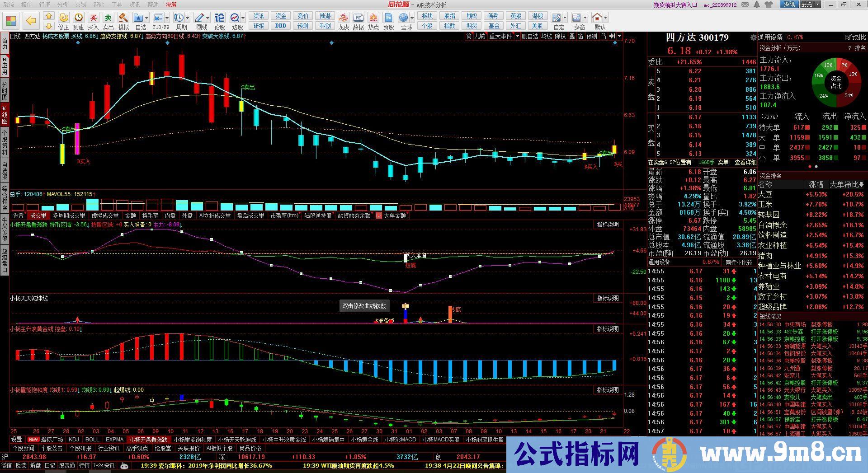
Task: Click the 新股 IPO icon
Action: tap(388, 18)
